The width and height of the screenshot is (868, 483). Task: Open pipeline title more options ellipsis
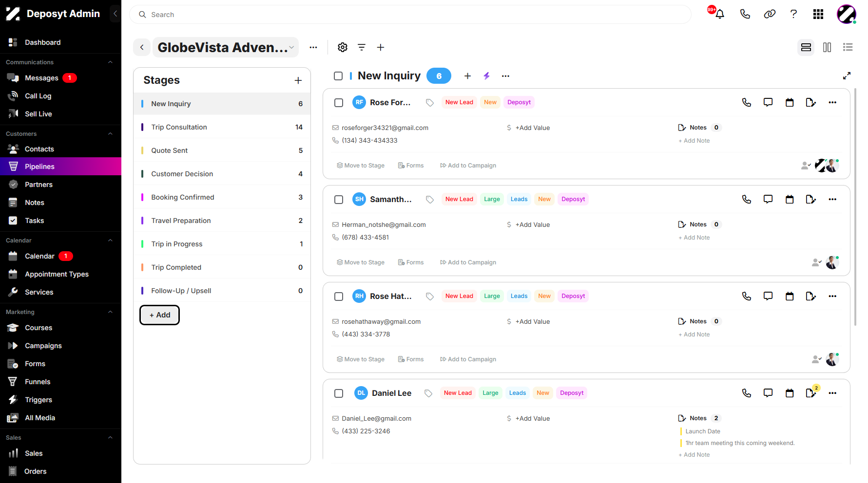(313, 47)
